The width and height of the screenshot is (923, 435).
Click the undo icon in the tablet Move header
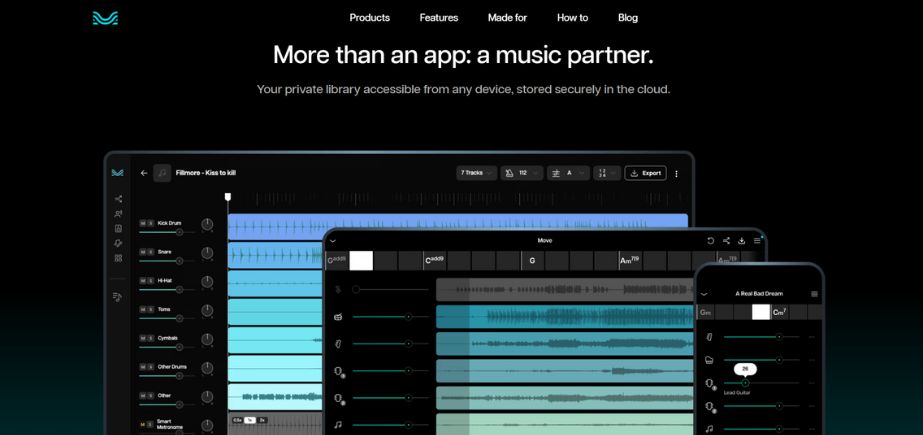[x=710, y=241]
